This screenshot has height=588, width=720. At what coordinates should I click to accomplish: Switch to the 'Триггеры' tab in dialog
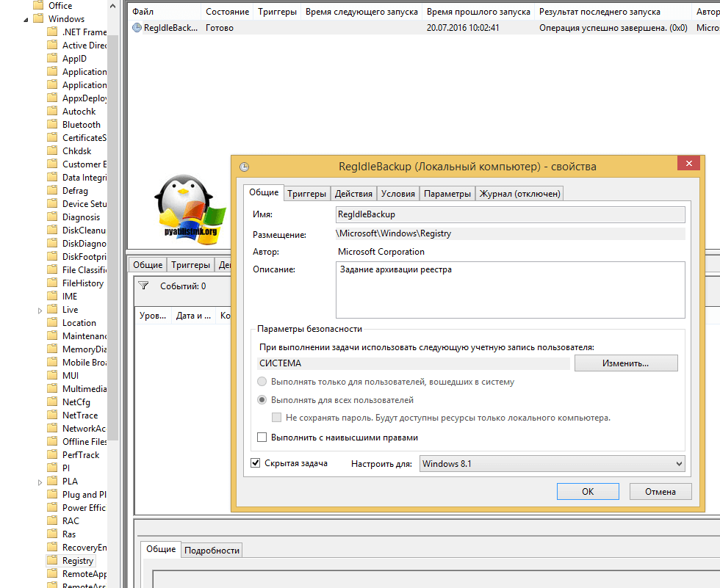[x=306, y=194]
